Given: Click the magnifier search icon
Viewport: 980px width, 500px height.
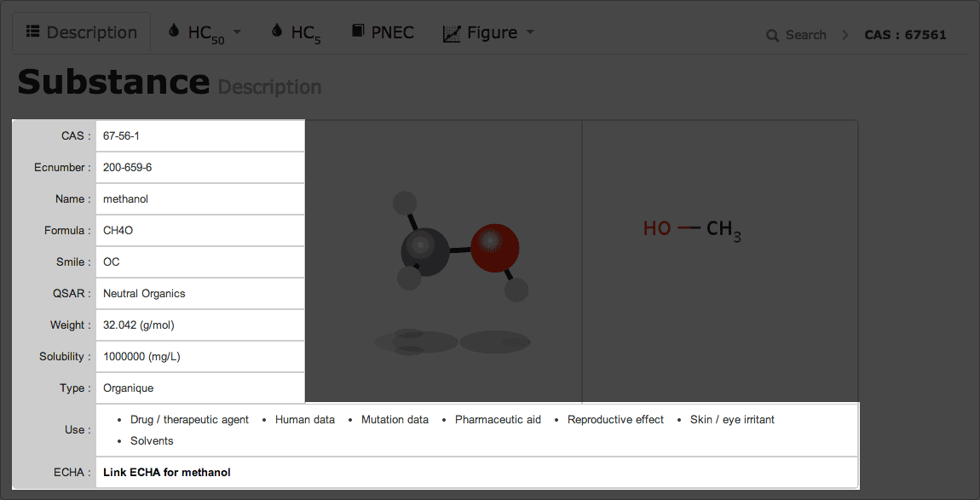Looking at the screenshot, I should click(772, 36).
